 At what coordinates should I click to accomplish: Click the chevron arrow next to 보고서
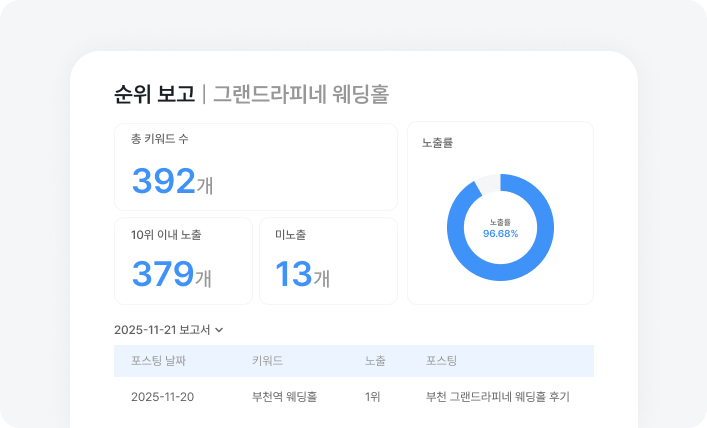[219, 330]
